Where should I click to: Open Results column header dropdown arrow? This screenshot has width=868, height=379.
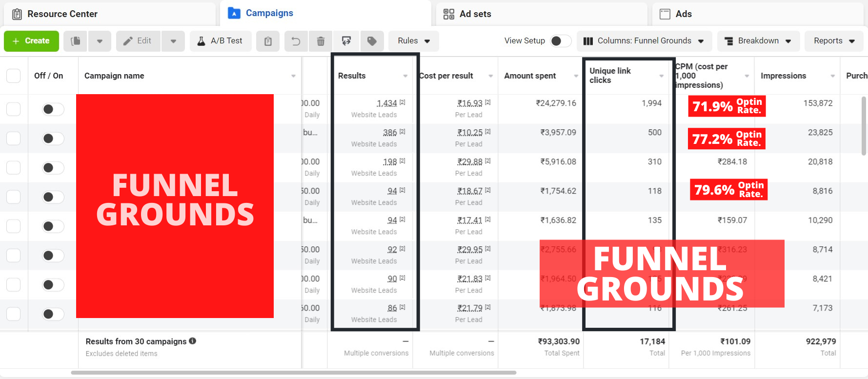pyautogui.click(x=405, y=76)
